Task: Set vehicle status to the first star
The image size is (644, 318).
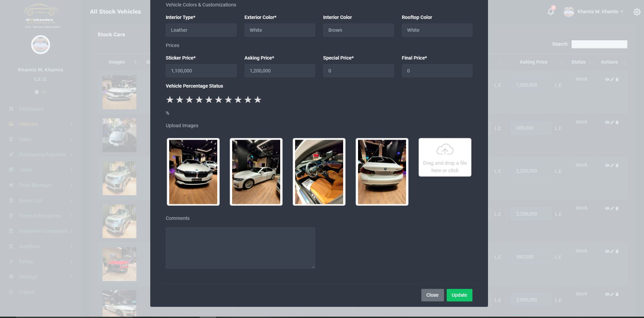Action: 170,99
